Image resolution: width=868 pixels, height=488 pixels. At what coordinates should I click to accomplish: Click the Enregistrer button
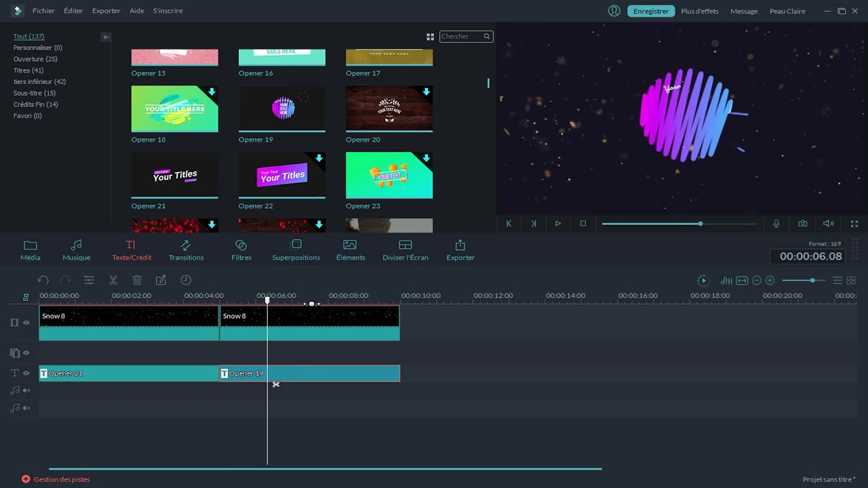pyautogui.click(x=650, y=11)
